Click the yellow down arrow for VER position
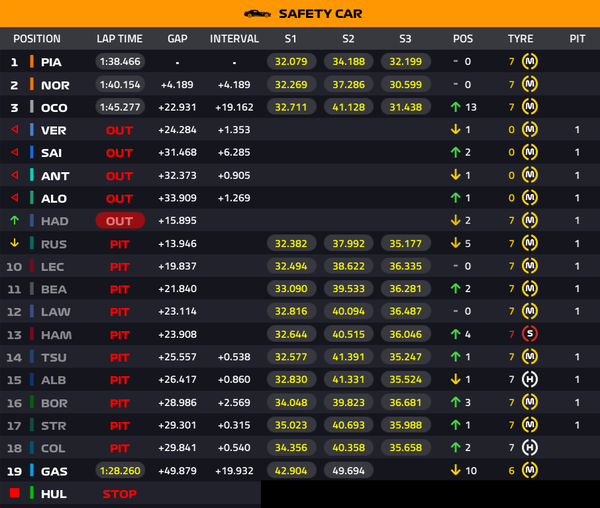This screenshot has height=508, width=600. [455, 129]
